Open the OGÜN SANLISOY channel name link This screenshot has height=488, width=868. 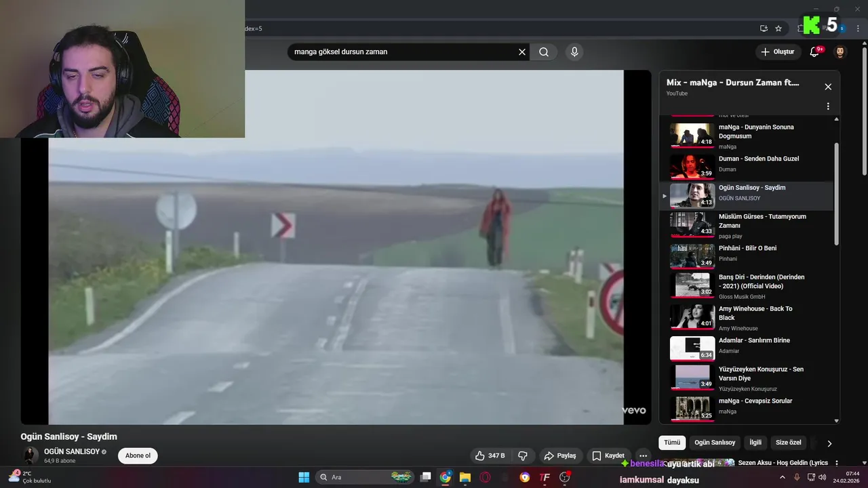coord(72,451)
